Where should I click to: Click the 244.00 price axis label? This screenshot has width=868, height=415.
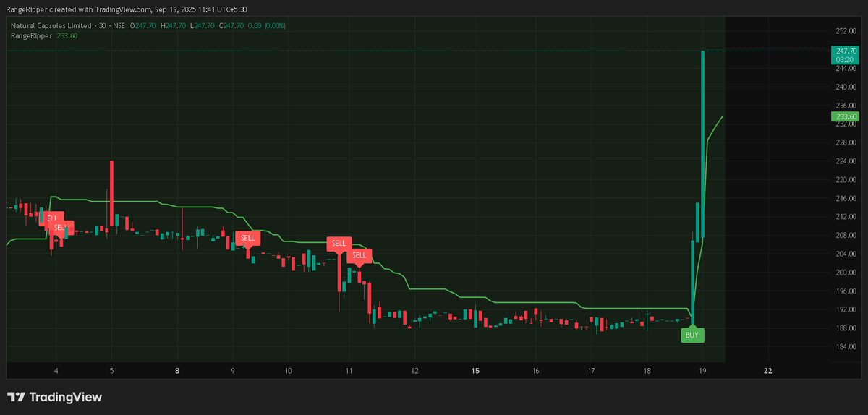click(x=846, y=69)
